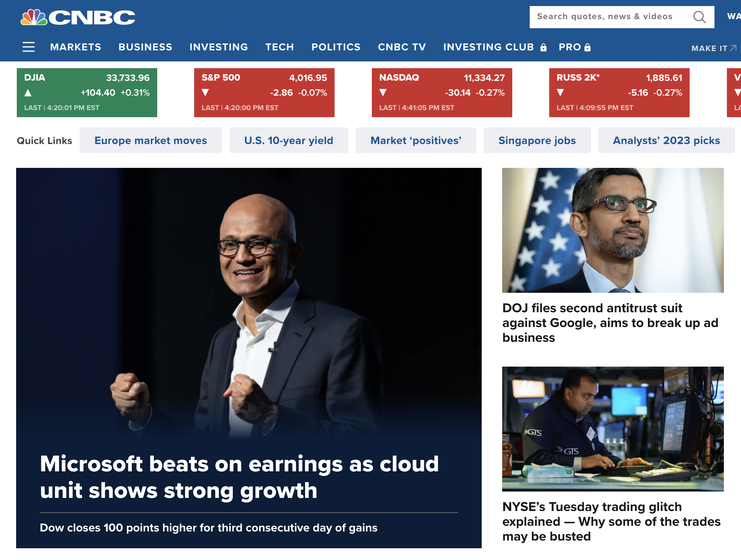
Task: Click the NASDAQ down arrow indicator
Action: tap(383, 93)
